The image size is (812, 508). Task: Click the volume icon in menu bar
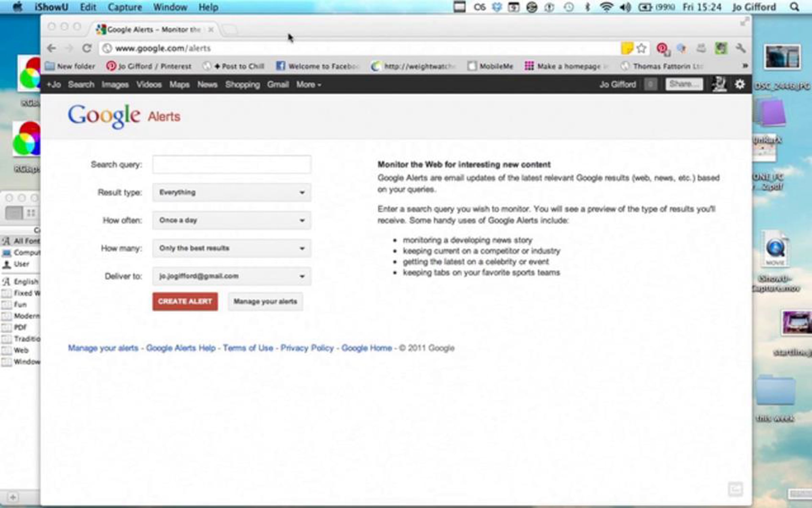pos(625,7)
